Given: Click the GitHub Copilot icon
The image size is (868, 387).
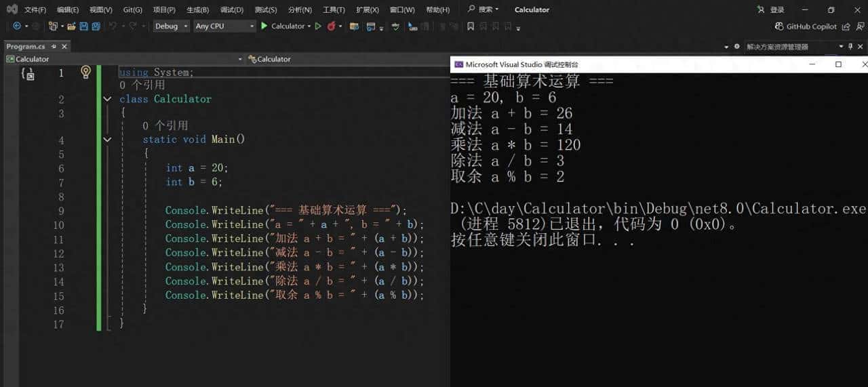Looking at the screenshot, I should (x=779, y=26).
